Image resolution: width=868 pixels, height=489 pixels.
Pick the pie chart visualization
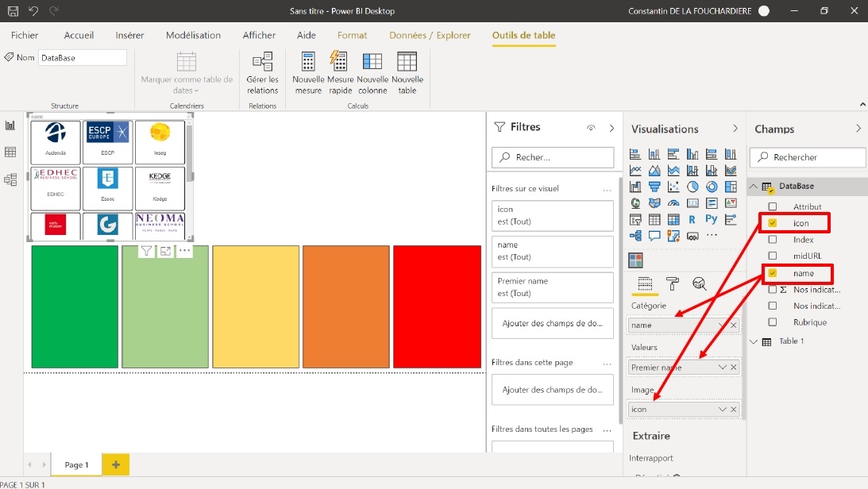[x=692, y=187]
